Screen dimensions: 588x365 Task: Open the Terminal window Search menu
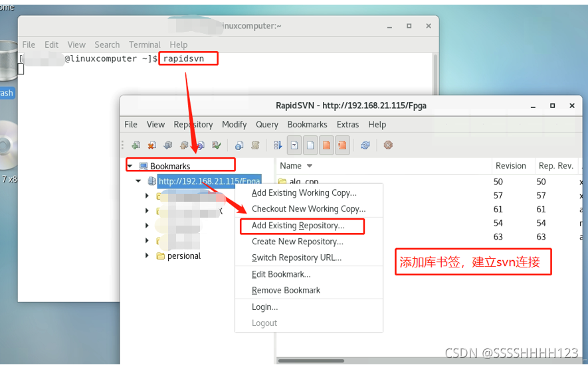[107, 44]
